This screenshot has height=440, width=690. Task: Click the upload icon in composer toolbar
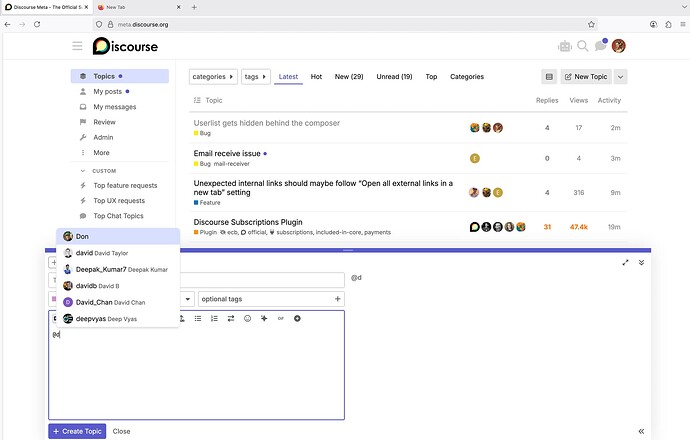pyautogui.click(x=182, y=318)
